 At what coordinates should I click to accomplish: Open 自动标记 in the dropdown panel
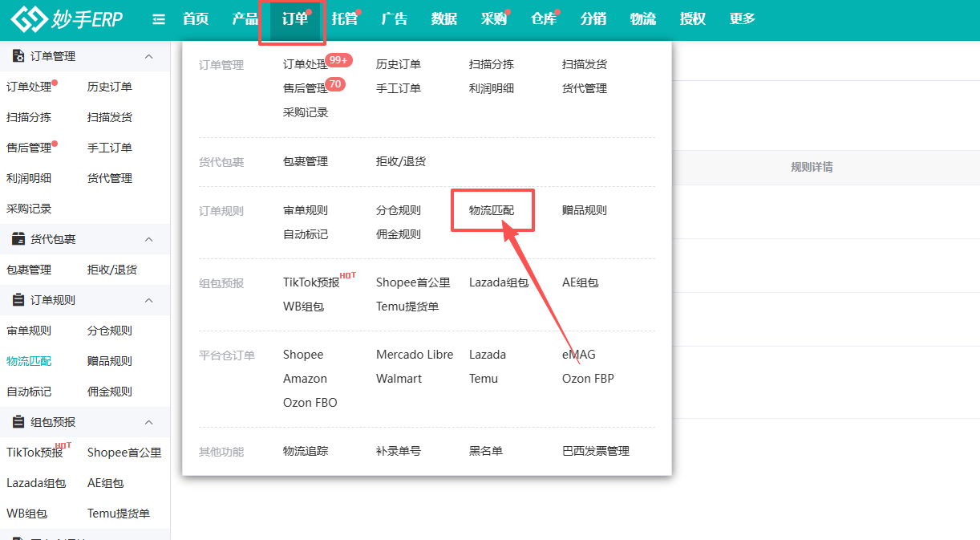[306, 234]
